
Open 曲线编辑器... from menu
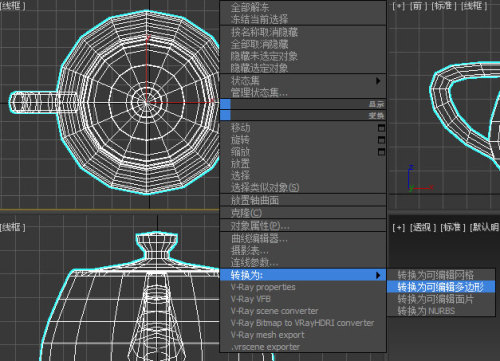pyautogui.click(x=259, y=239)
